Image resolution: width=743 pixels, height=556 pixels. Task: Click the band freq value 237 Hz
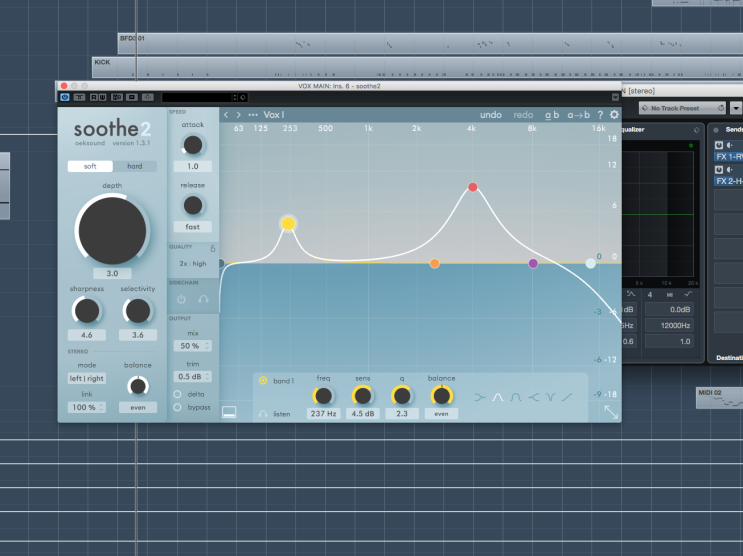point(323,413)
